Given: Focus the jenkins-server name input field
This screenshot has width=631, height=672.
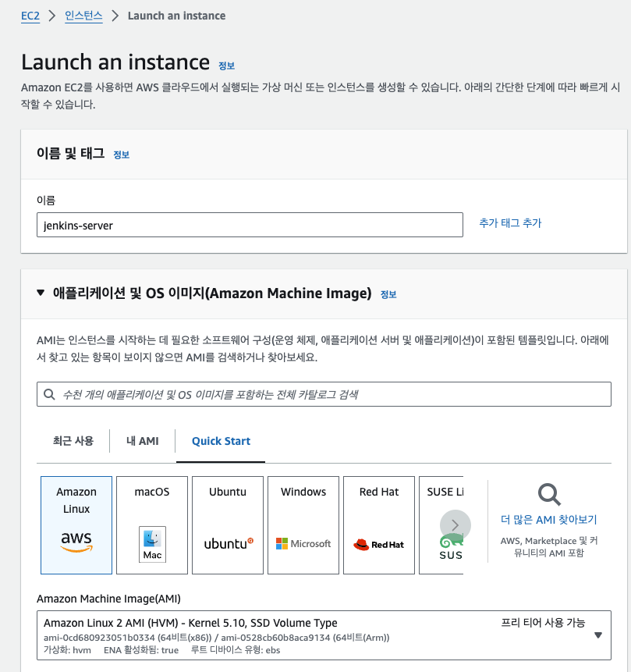Looking at the screenshot, I should click(250, 225).
